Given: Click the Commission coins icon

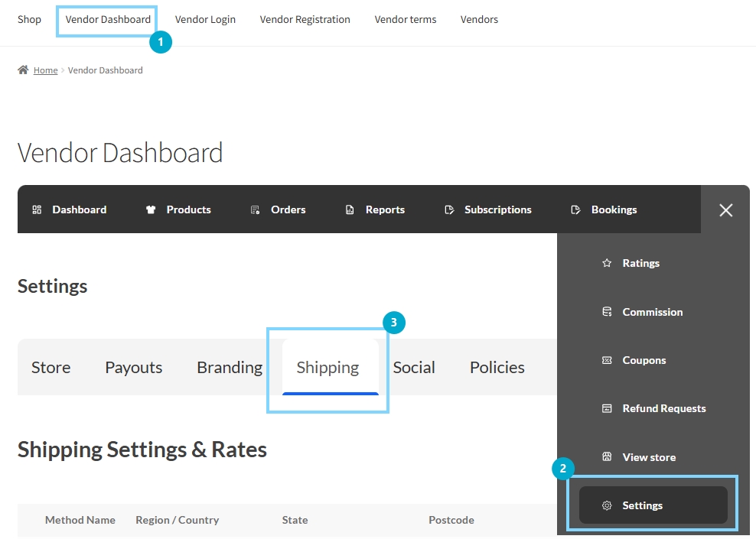Looking at the screenshot, I should coord(607,312).
